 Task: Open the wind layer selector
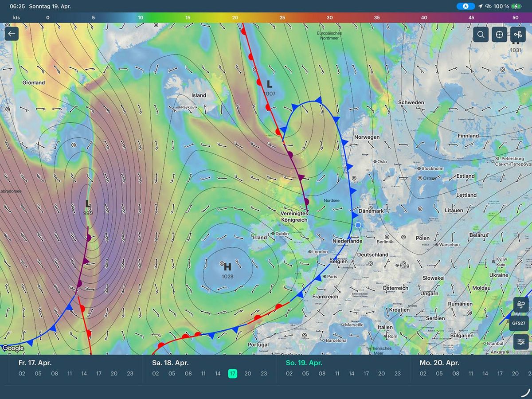[x=521, y=305]
